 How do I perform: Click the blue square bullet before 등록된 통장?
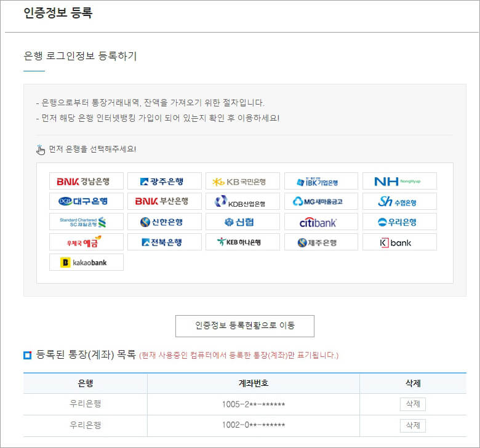[28, 355]
